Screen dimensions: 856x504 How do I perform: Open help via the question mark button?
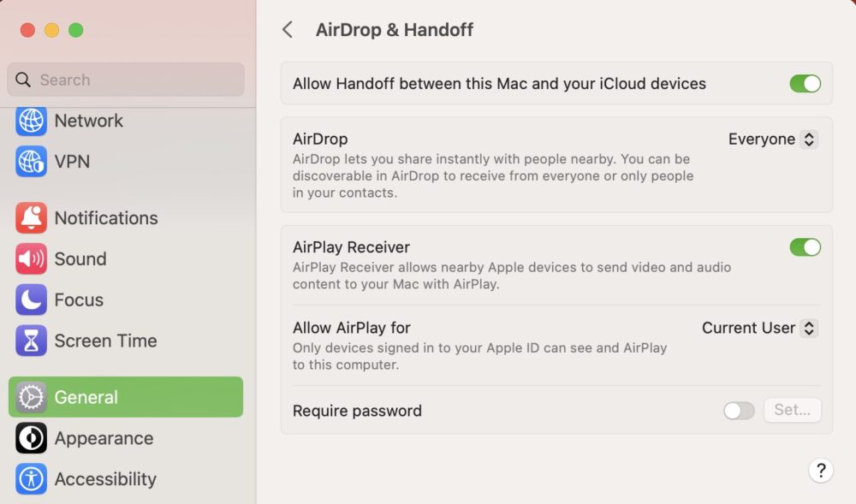coord(821,471)
